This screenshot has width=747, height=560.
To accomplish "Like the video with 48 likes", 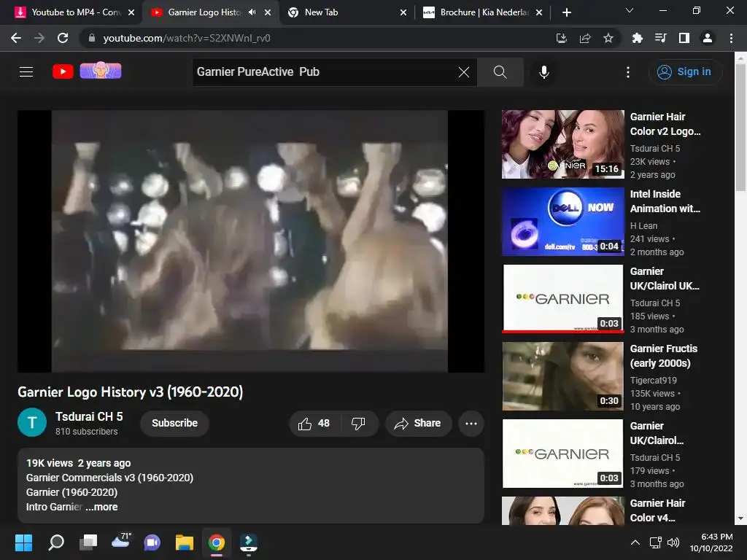I will coord(314,424).
